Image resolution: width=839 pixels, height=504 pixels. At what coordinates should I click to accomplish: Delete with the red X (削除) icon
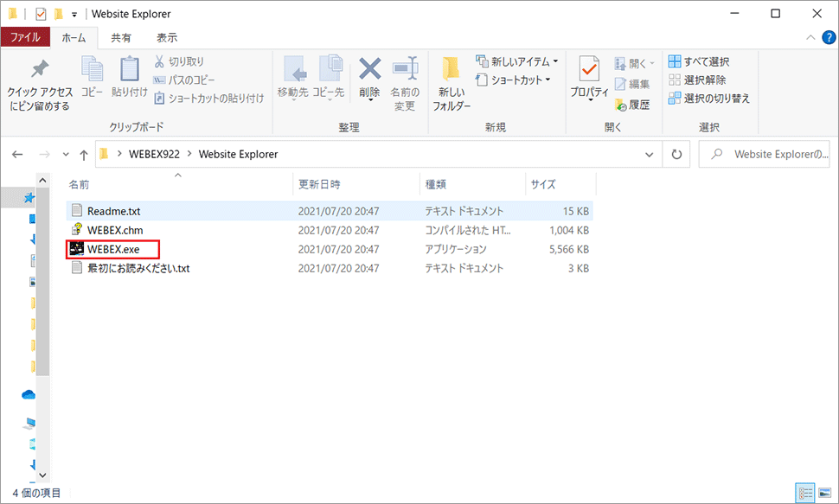point(369,79)
